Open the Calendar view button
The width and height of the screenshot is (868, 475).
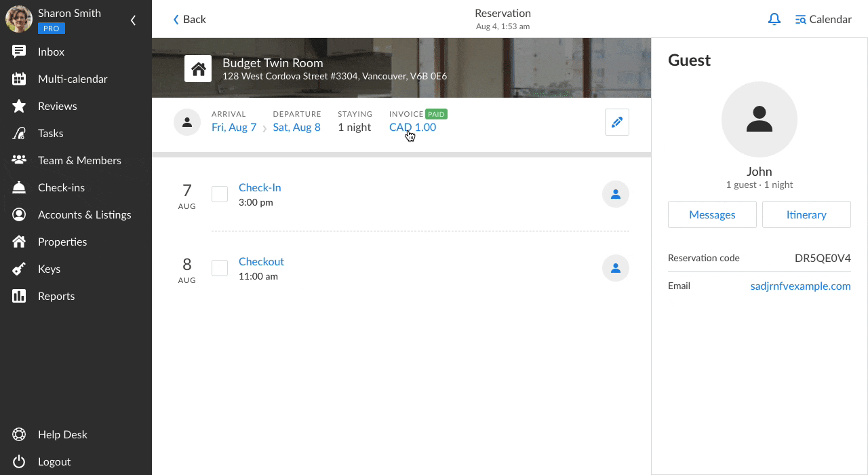click(823, 19)
